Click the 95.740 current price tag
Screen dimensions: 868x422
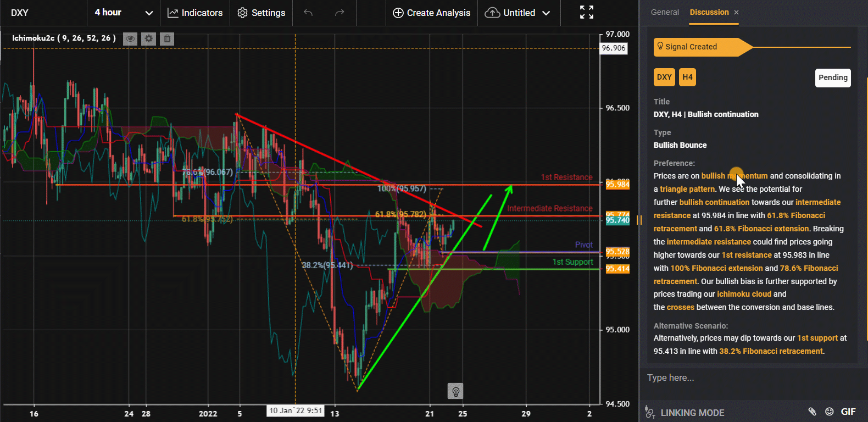point(617,220)
